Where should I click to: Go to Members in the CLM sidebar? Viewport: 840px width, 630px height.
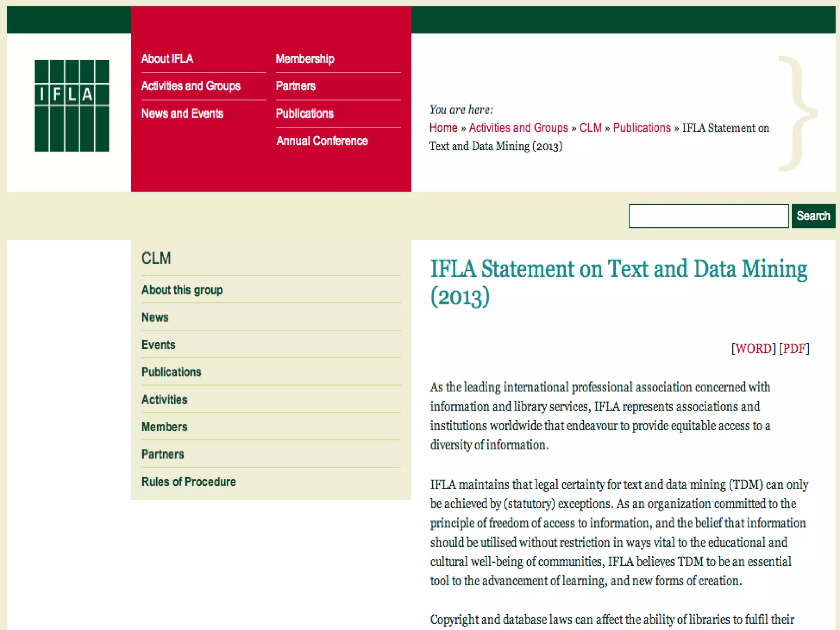click(164, 427)
